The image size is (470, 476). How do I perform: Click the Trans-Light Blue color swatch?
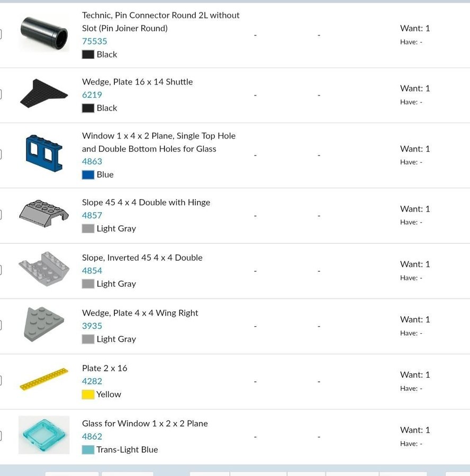(88, 450)
